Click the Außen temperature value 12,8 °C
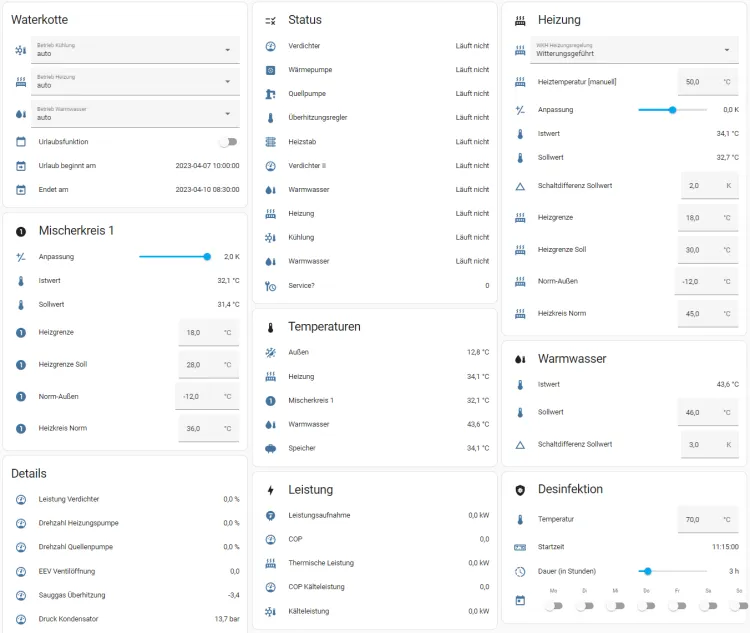The height and width of the screenshot is (633, 750). [478, 352]
